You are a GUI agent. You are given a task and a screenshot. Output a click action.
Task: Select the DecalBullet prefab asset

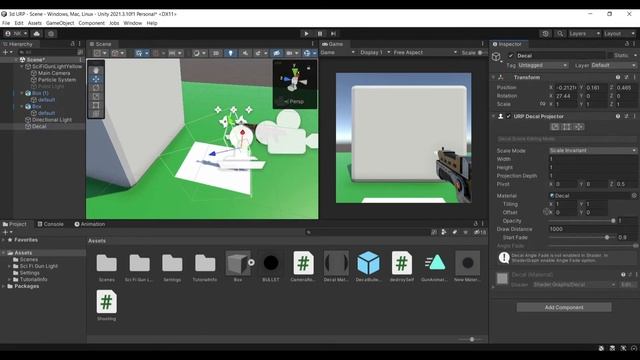coord(368,267)
